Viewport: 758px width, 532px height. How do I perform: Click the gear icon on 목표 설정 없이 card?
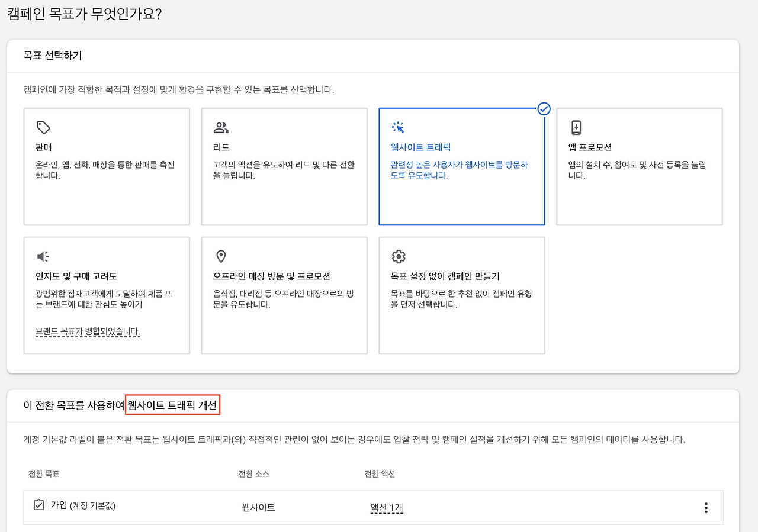[399, 256]
